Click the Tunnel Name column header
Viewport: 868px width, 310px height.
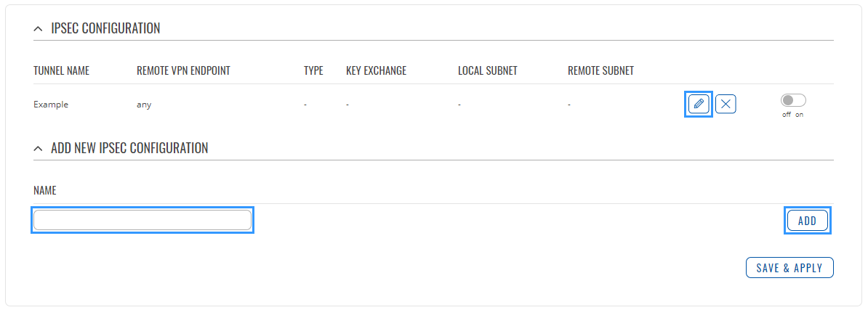pos(61,71)
